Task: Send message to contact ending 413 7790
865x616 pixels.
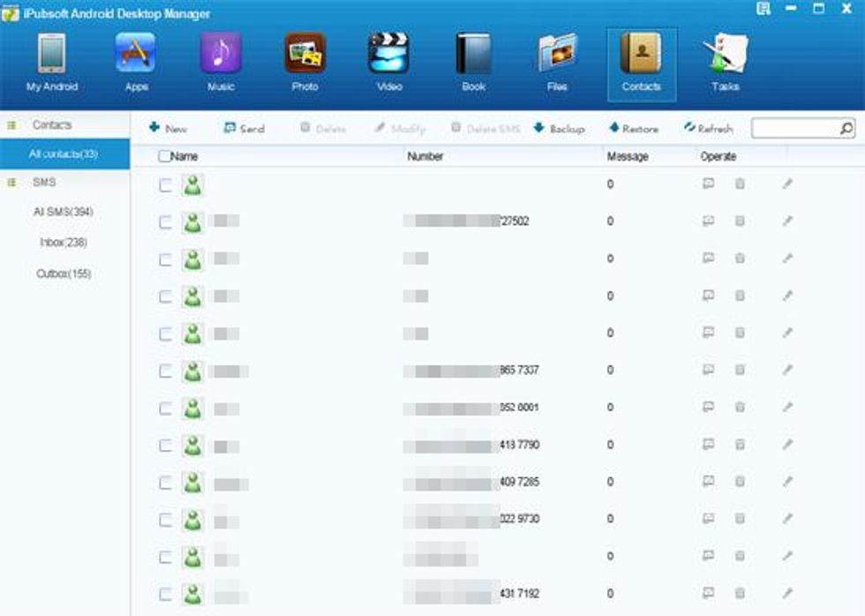Action: point(708,445)
